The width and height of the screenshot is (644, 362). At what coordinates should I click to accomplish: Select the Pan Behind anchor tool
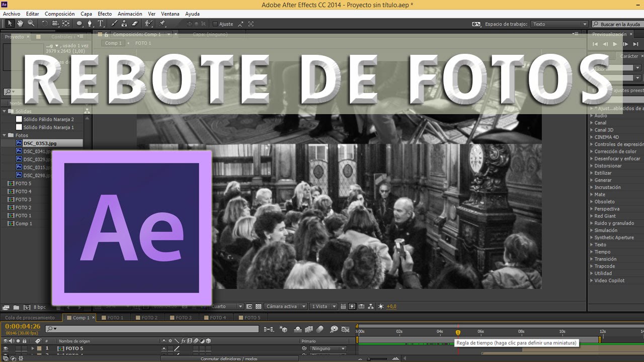[66, 24]
